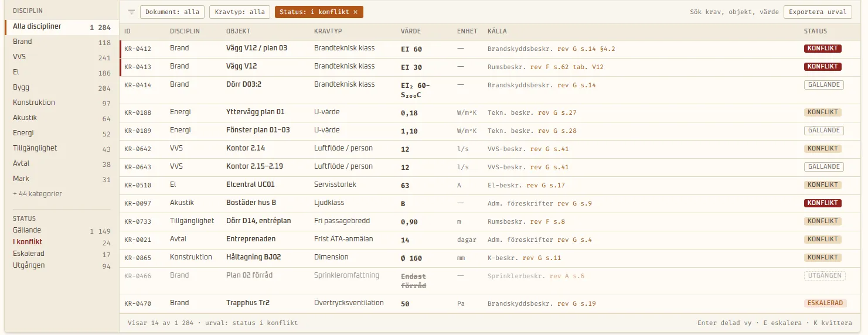
Task: Select the Bygg discipline in sidebar
Action: tap(62, 88)
